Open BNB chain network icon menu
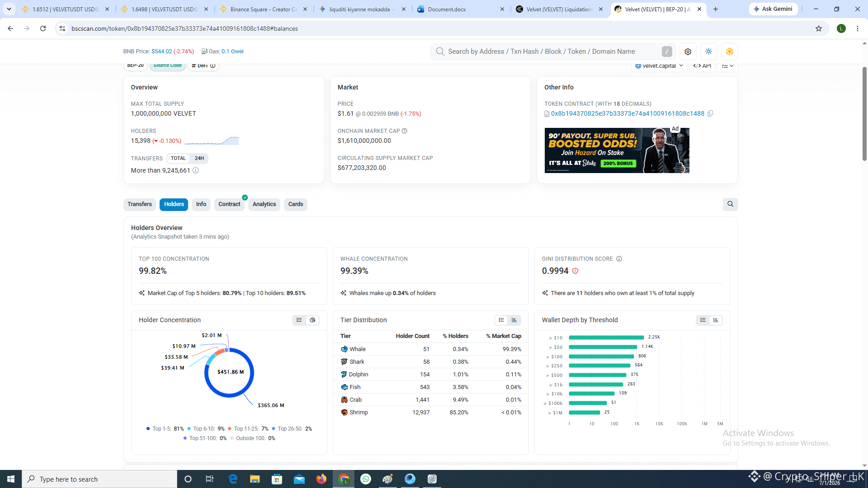 coord(729,52)
